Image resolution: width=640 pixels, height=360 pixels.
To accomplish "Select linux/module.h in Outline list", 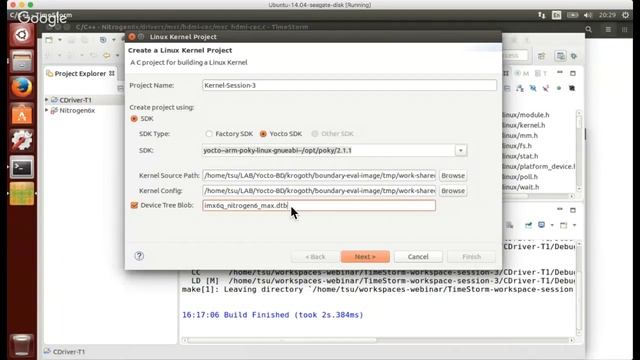I will click(x=526, y=115).
